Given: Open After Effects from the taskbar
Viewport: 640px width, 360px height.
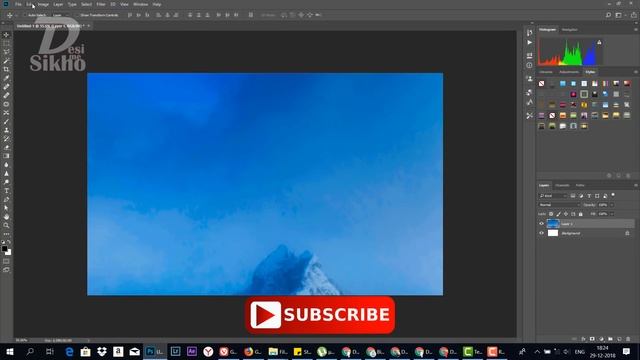Looking at the screenshot, I should point(192,351).
